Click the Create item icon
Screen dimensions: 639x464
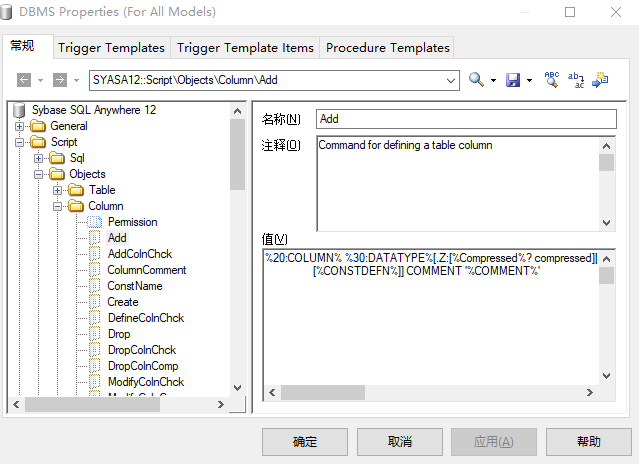click(95, 302)
